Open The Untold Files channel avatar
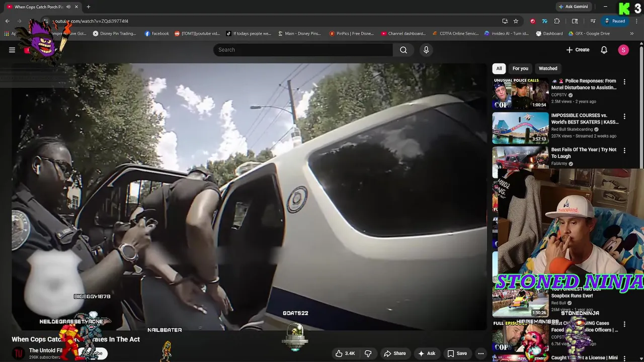Screen dimensions: 644x362 click(18, 353)
